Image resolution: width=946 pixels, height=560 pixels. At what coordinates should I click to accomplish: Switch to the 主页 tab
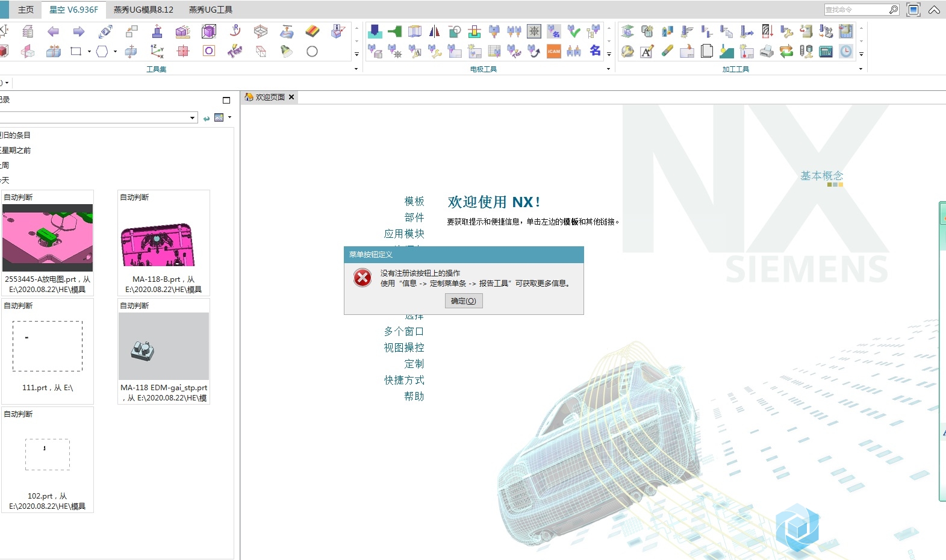26,10
